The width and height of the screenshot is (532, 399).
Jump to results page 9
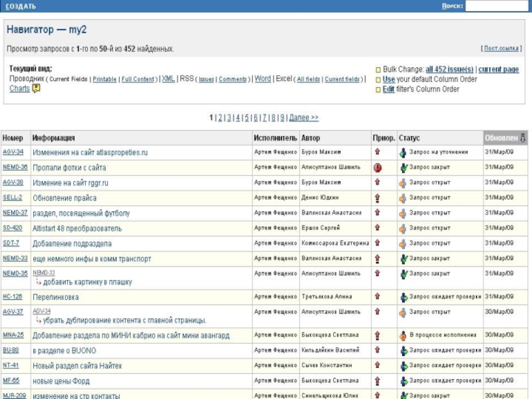coord(282,118)
